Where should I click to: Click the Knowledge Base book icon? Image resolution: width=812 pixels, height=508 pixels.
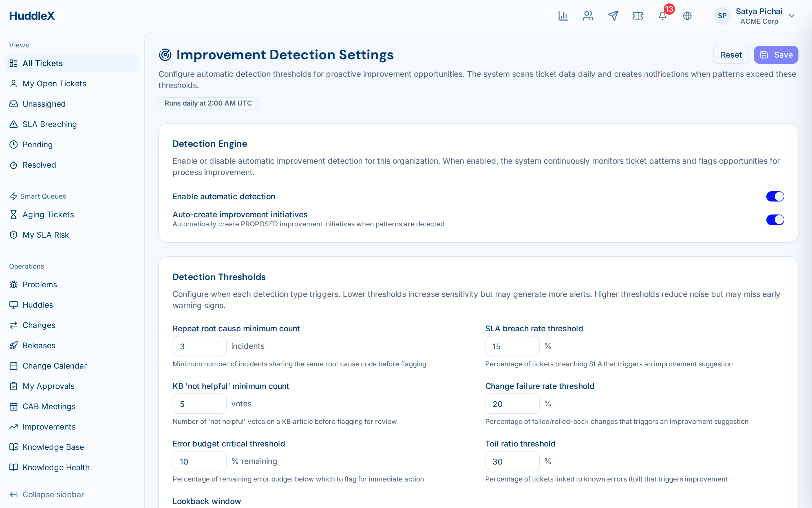click(x=14, y=447)
